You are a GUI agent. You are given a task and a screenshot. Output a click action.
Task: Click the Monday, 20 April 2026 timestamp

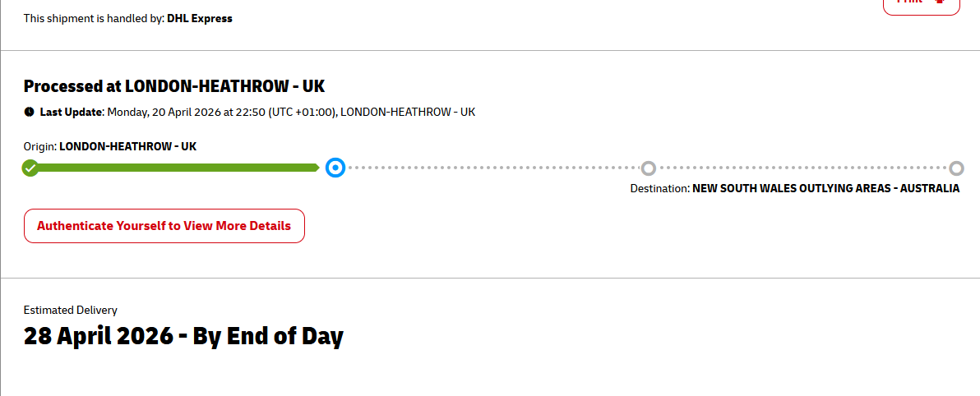coord(220,112)
